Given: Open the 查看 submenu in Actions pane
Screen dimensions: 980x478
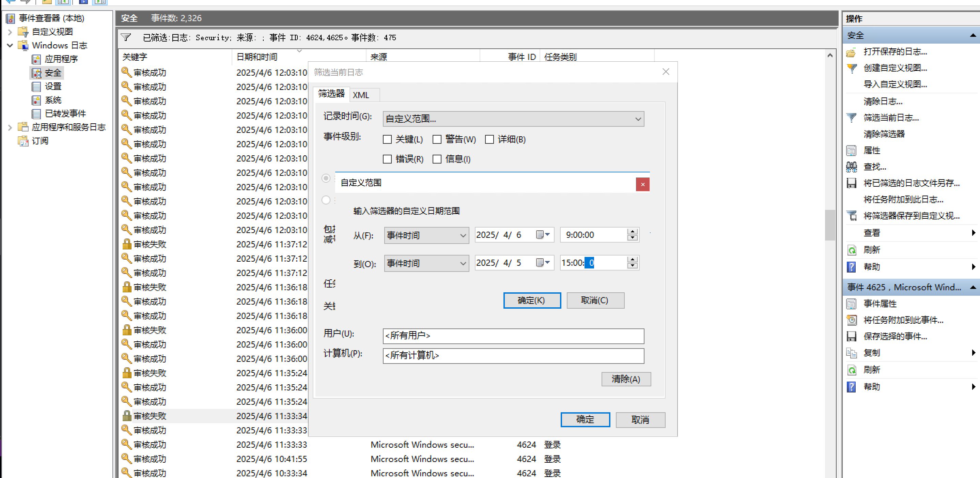Looking at the screenshot, I should pyautogui.click(x=871, y=233).
